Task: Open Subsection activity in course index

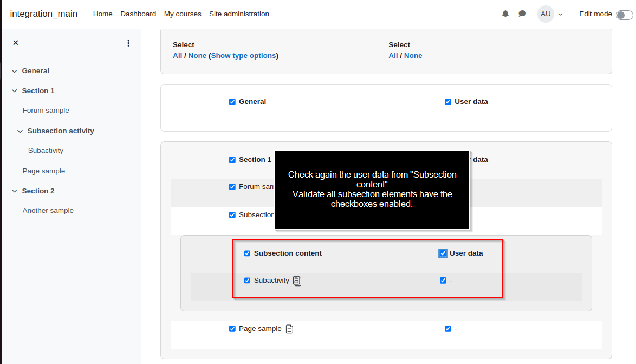Action: (61, 131)
